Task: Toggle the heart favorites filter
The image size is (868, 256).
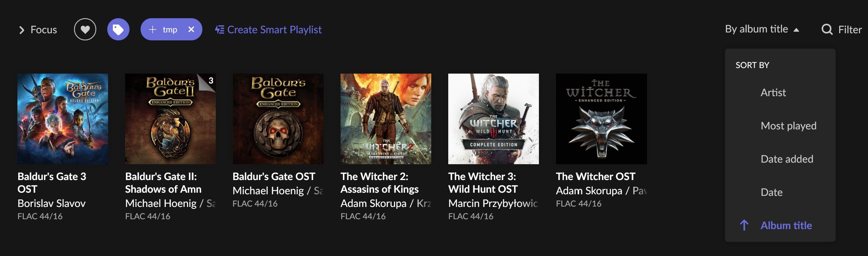Action: [x=85, y=29]
